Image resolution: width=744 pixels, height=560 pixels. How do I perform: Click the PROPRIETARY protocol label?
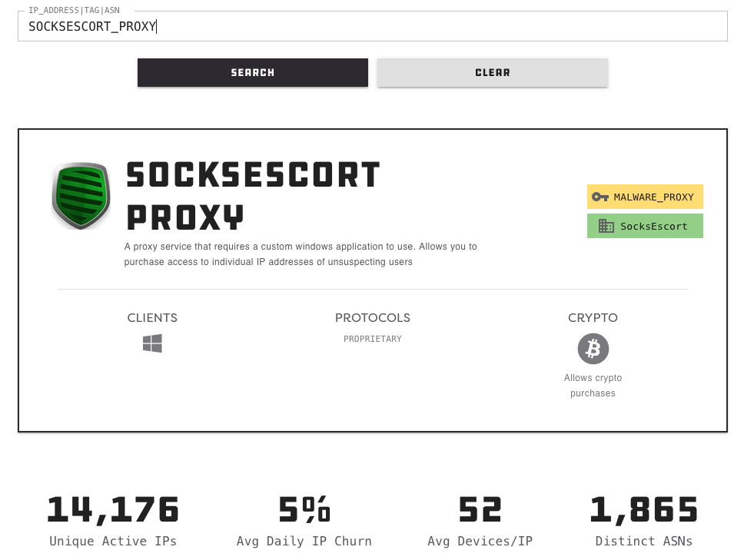point(373,339)
